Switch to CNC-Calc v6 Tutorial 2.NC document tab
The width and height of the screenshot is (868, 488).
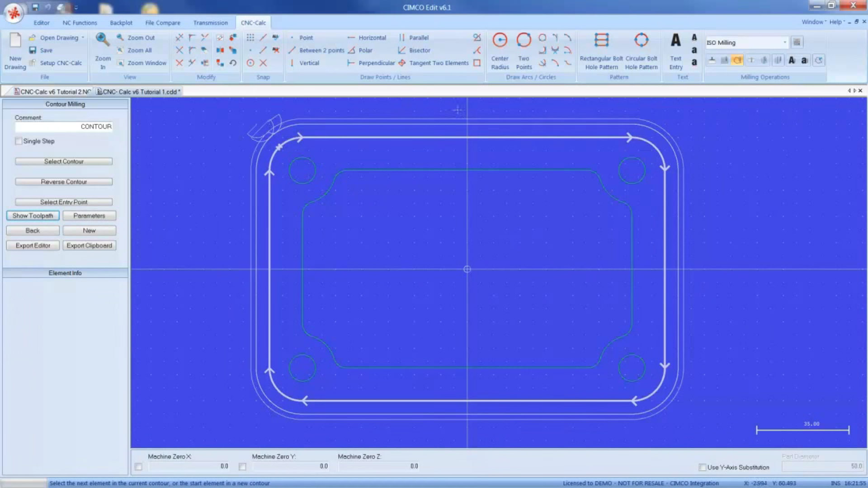coord(52,91)
